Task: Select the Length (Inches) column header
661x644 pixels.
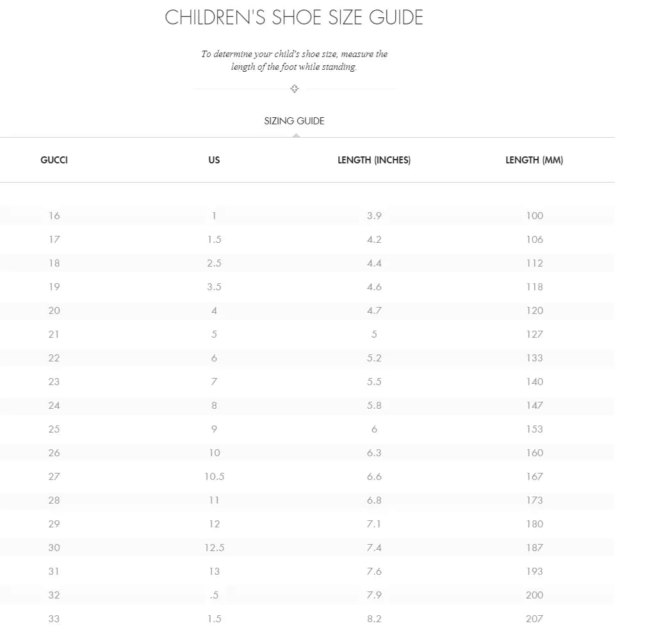Action: pyautogui.click(x=374, y=160)
